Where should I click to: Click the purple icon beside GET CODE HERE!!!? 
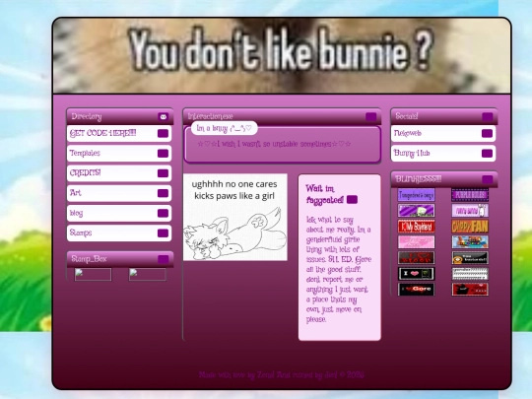tap(163, 133)
